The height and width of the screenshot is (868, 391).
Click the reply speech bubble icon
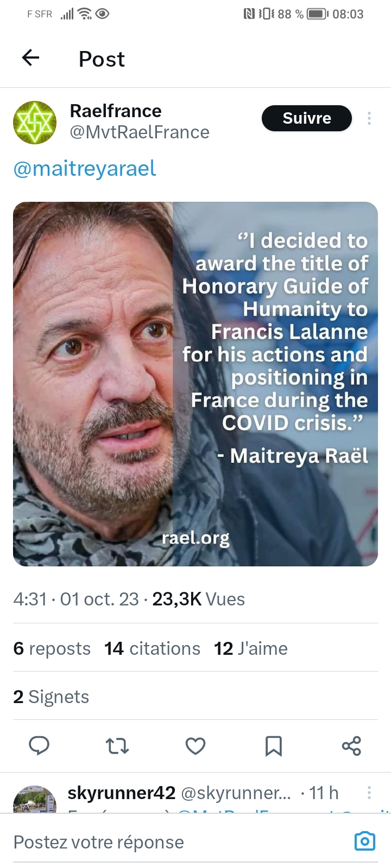point(39,746)
